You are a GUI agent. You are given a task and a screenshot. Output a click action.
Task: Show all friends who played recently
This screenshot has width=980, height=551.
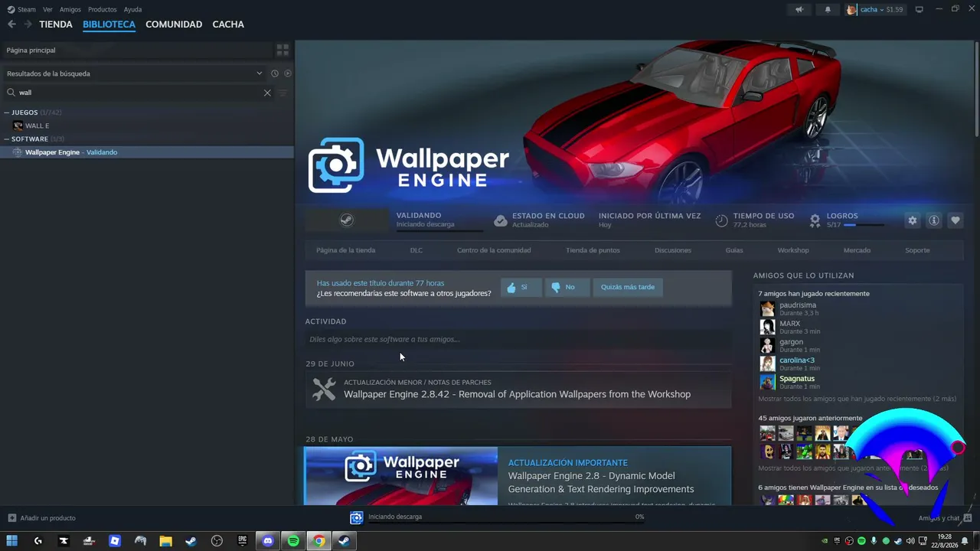pyautogui.click(x=857, y=399)
